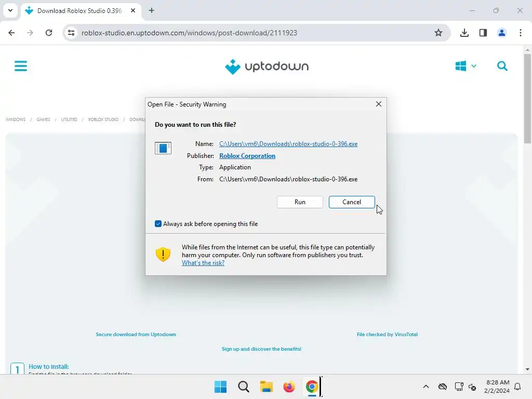Click the network tray icon

[459, 387]
